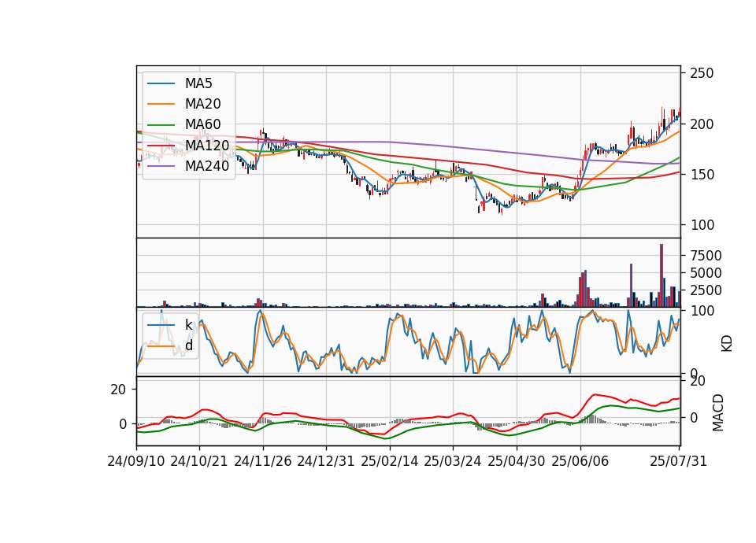Click the left MACD axis 20 label
Image resolution: width=756 pixels, height=543 pixels.
(118, 390)
